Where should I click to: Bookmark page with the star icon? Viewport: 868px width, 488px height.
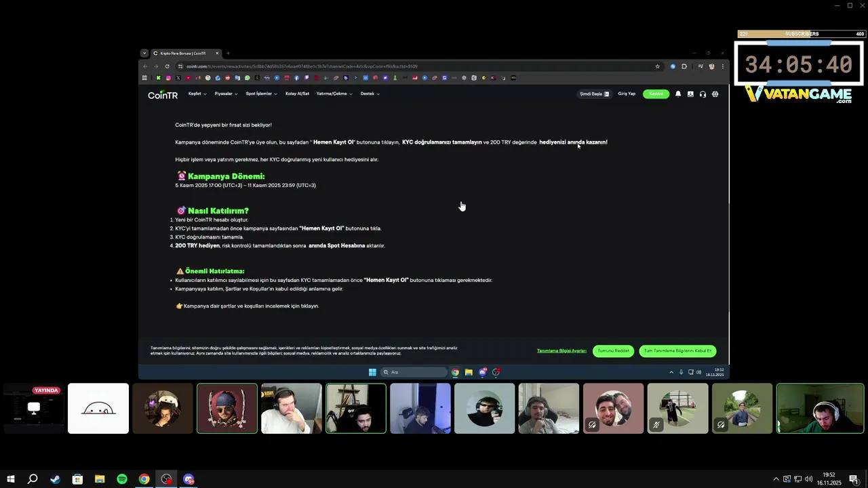pyautogui.click(x=657, y=66)
